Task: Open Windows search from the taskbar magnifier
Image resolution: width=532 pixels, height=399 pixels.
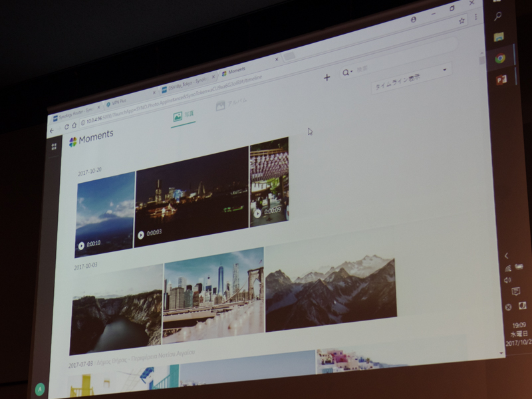Action: (497, 16)
